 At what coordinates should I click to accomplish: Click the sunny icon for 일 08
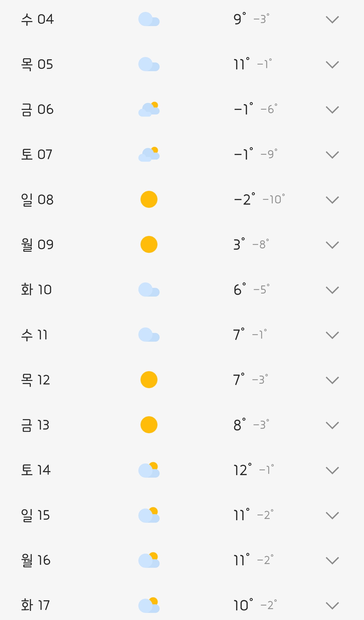tap(149, 199)
